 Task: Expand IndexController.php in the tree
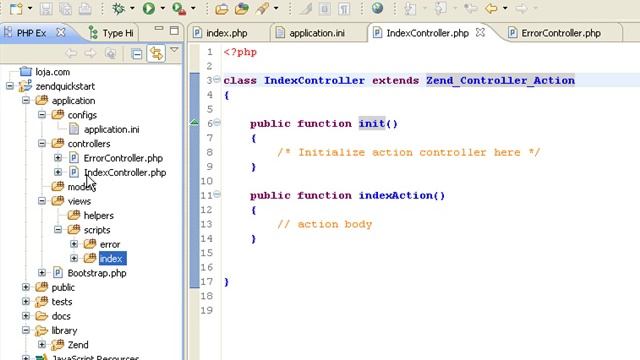coord(58,172)
